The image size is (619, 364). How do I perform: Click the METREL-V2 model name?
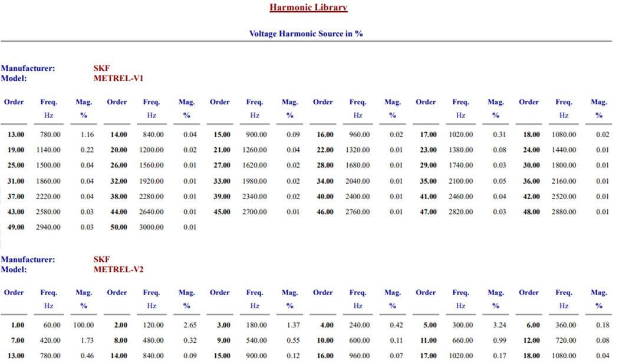point(118,269)
